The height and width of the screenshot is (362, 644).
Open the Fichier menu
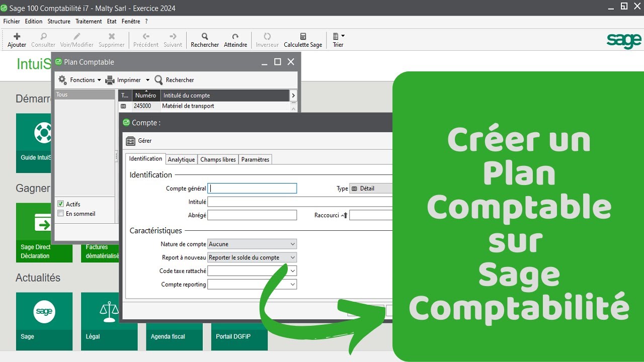[x=12, y=22]
